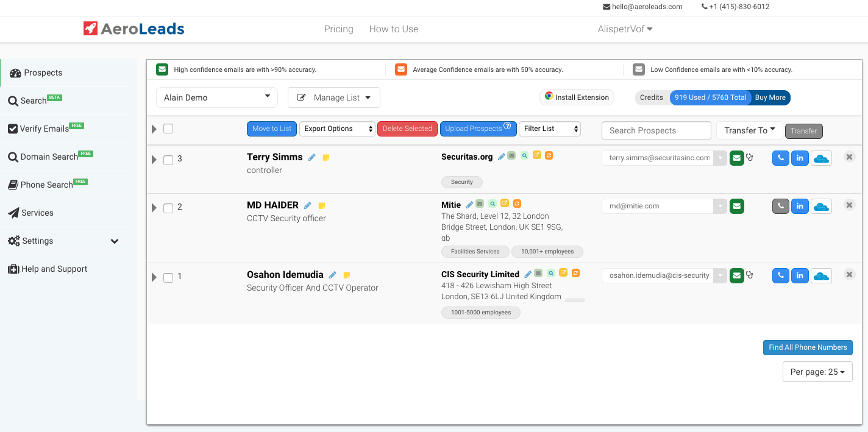Image resolution: width=868 pixels, height=432 pixels.
Task: Open How to Use link
Action: pos(394,29)
